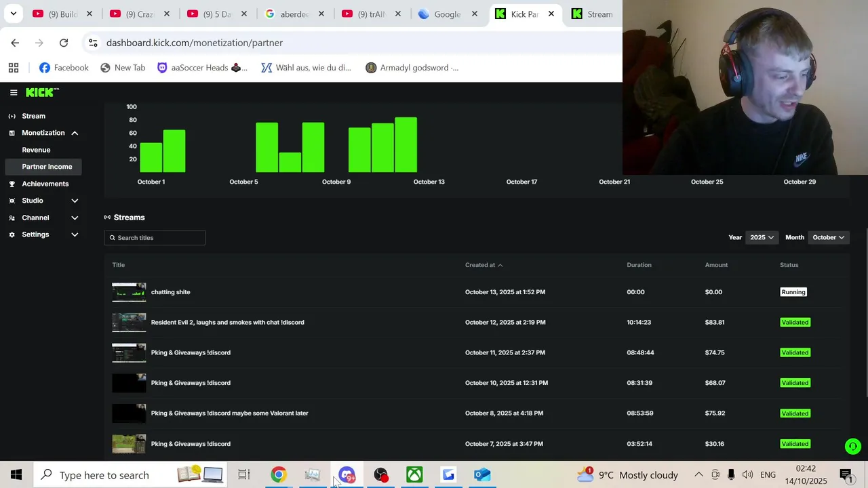Image resolution: width=868 pixels, height=488 pixels.
Task: Click the taskbar search box
Action: point(129,475)
